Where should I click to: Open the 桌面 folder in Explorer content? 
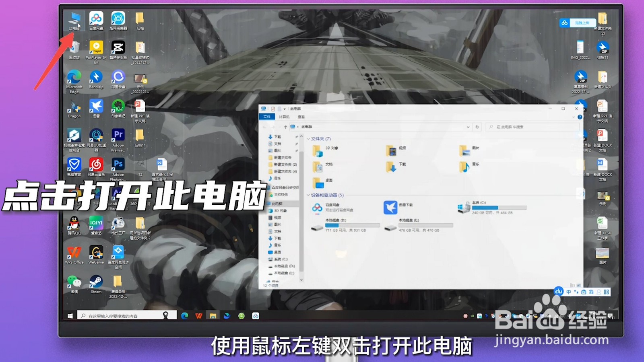point(323,183)
